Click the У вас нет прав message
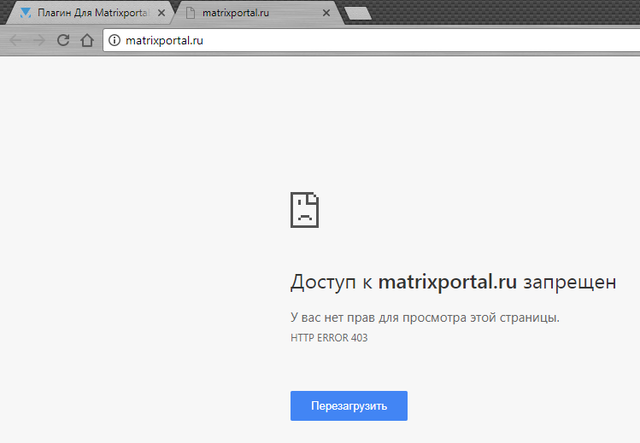 point(424,317)
